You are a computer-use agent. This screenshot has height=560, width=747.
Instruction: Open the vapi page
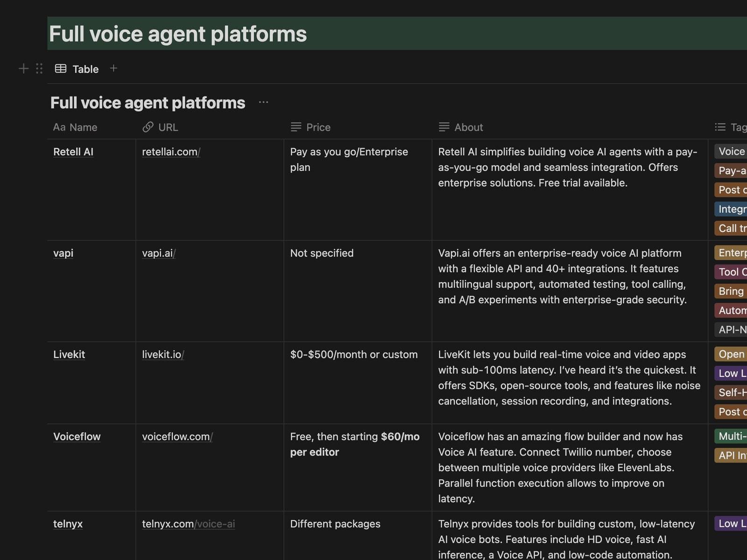[63, 253]
